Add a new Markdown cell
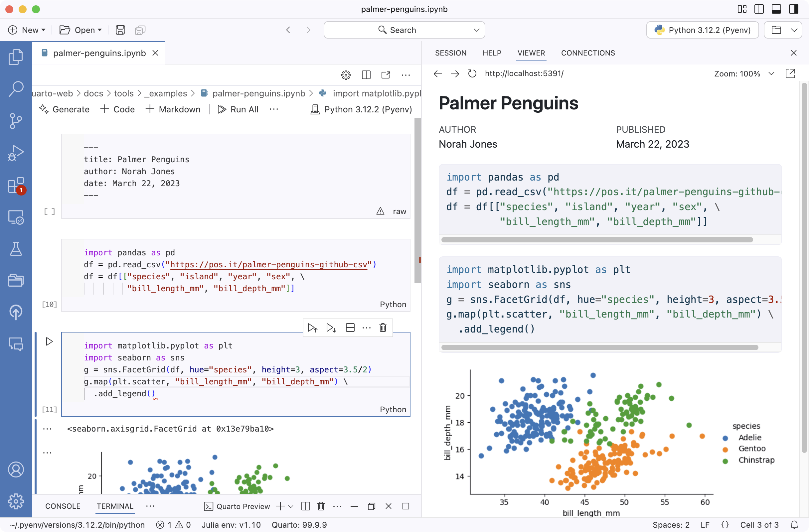 pos(173,109)
